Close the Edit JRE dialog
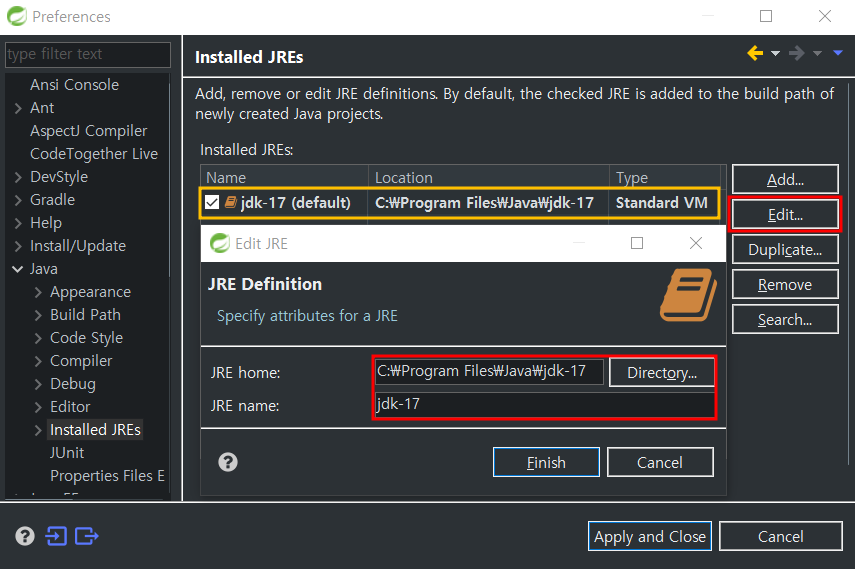 tap(696, 243)
